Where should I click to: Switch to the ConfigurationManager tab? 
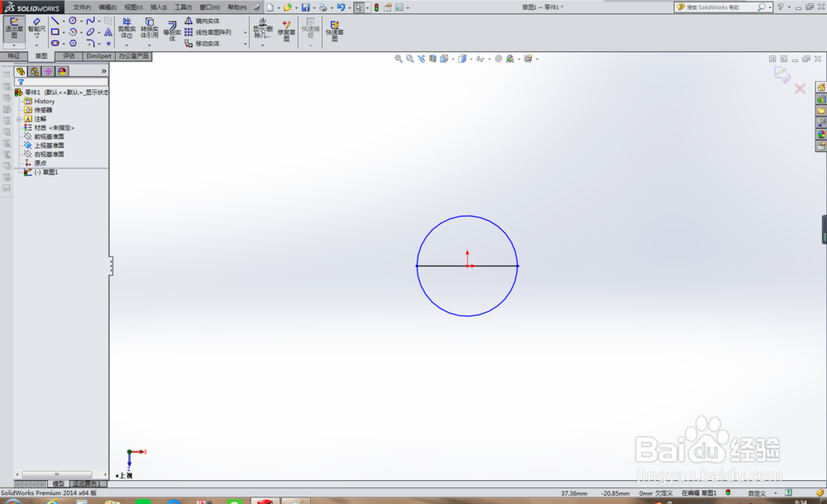(x=48, y=71)
